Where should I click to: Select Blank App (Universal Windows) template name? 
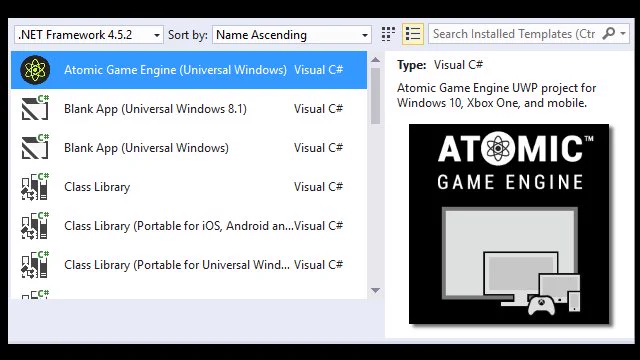coord(147,148)
